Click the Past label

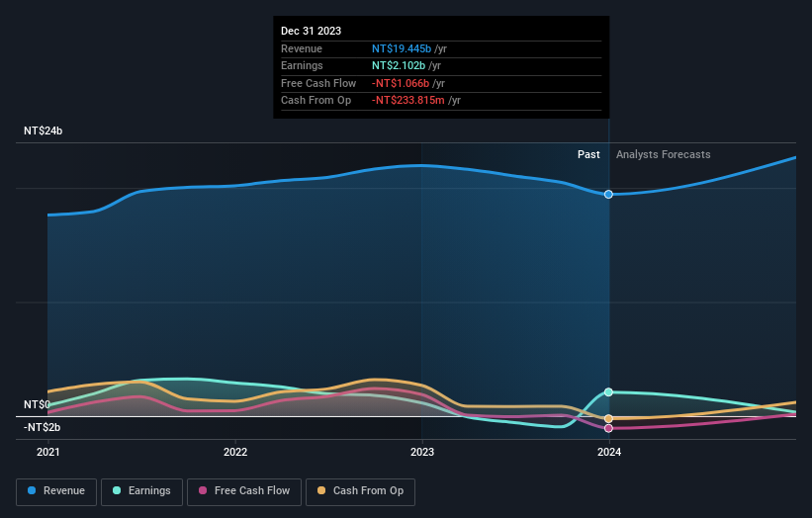point(588,155)
